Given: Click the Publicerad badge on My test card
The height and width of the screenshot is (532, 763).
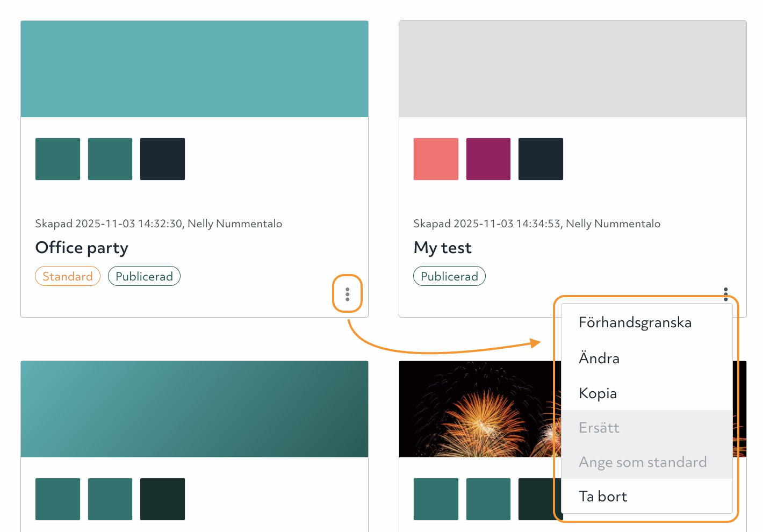Looking at the screenshot, I should tap(449, 276).
